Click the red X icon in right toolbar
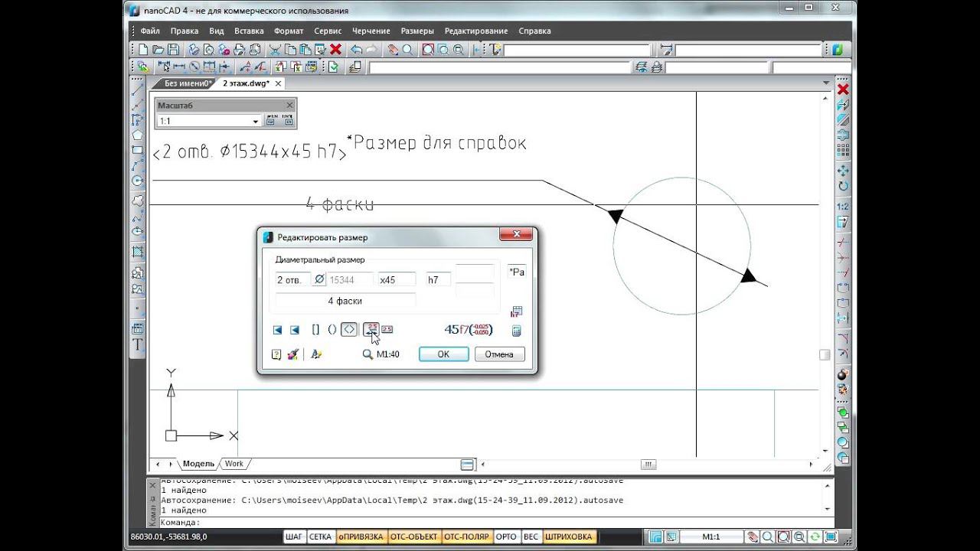The height and width of the screenshot is (551, 980). click(843, 90)
